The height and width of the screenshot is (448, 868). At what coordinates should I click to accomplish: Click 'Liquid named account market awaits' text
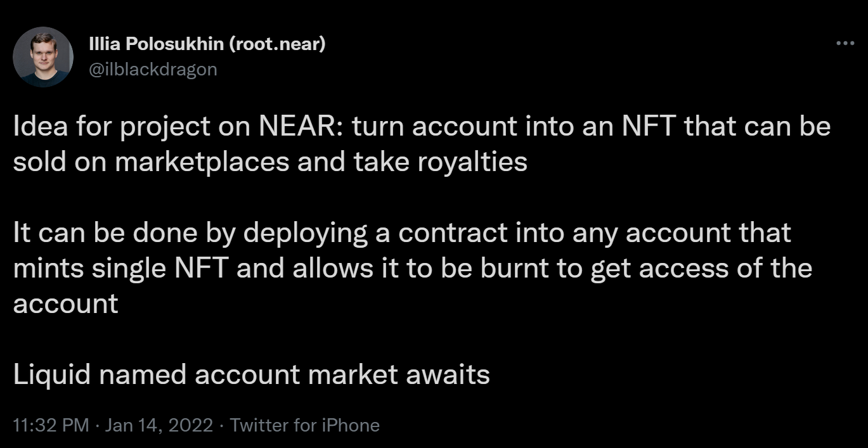[252, 374]
